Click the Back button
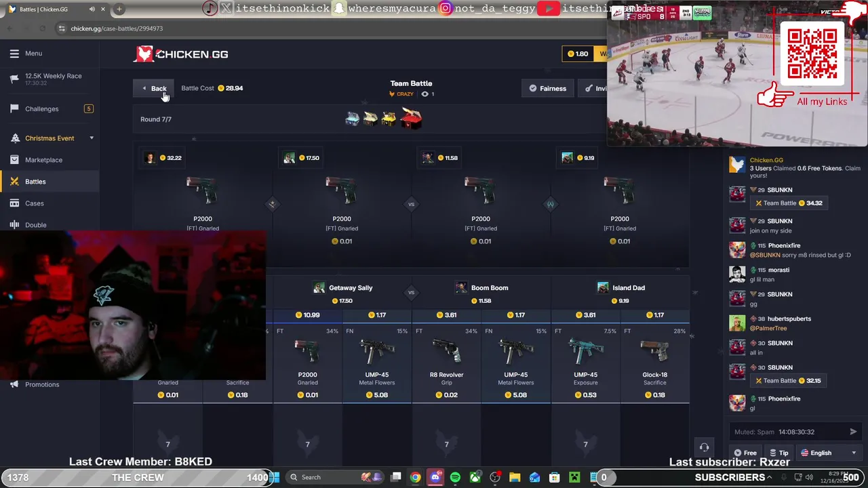The height and width of the screenshot is (488, 868). tap(154, 88)
